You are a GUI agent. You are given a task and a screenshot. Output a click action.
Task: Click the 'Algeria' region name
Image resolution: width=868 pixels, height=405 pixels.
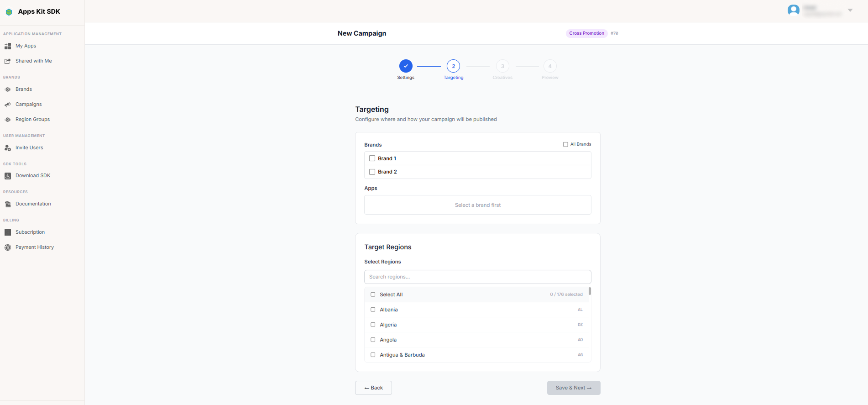(388, 325)
